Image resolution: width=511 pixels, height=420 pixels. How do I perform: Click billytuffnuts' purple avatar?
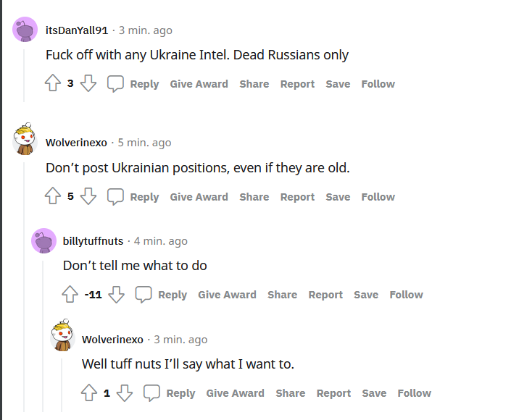pos(44,241)
